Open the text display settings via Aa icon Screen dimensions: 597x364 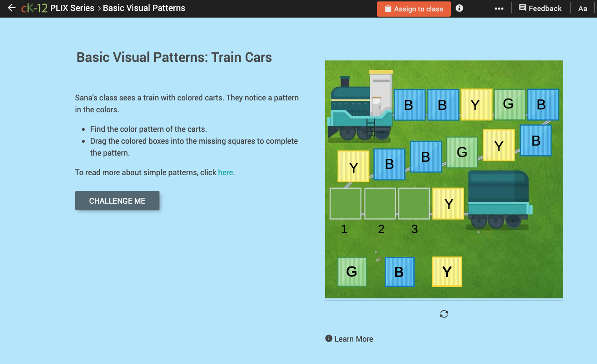[x=583, y=8]
